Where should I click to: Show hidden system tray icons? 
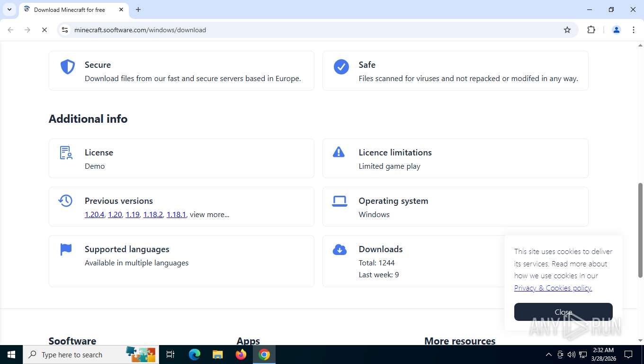[x=549, y=355]
